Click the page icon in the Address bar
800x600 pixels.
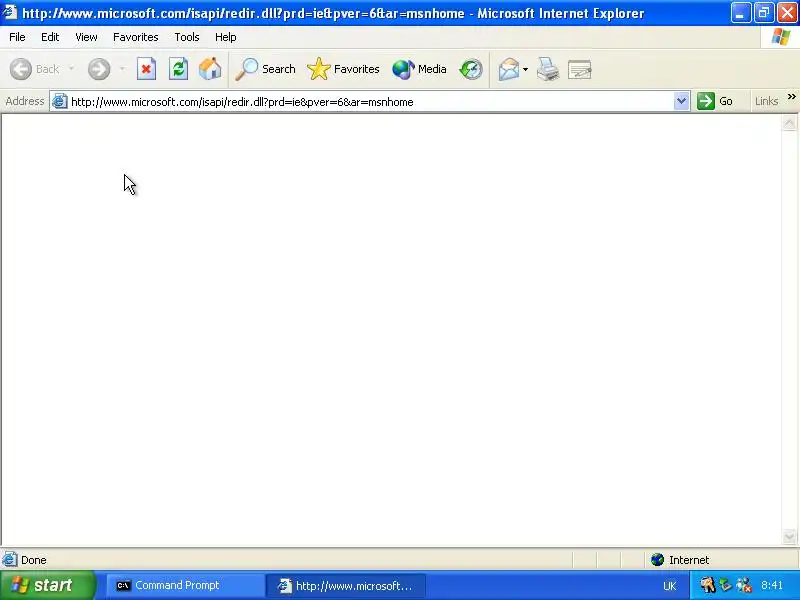click(x=59, y=101)
